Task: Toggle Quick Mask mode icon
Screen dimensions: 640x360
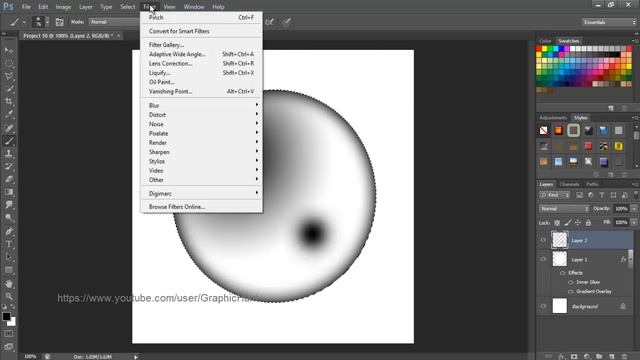Action: coord(9,334)
